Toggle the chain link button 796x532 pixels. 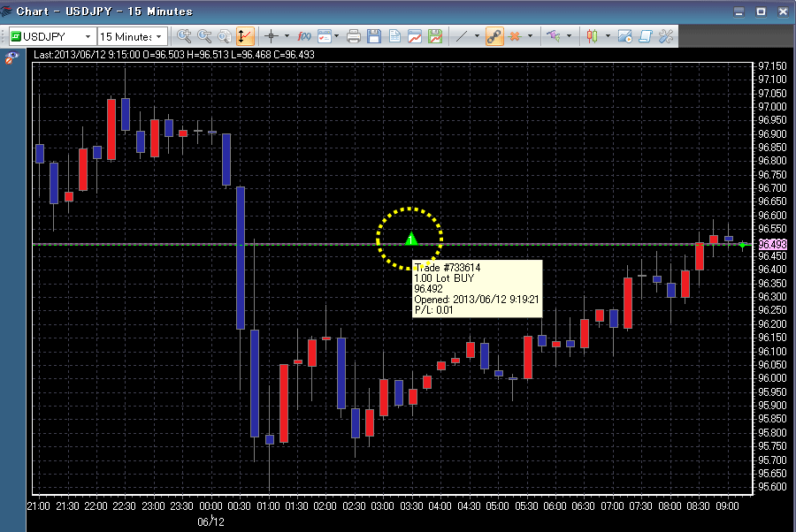pos(494,36)
